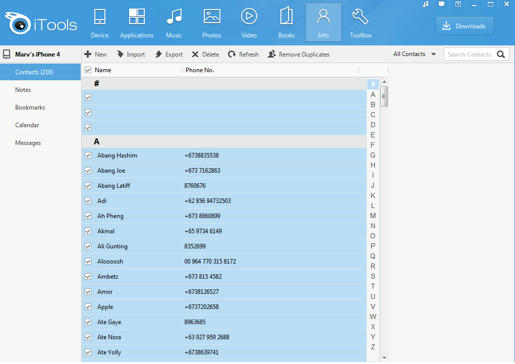Click Phone No. column header

(200, 70)
